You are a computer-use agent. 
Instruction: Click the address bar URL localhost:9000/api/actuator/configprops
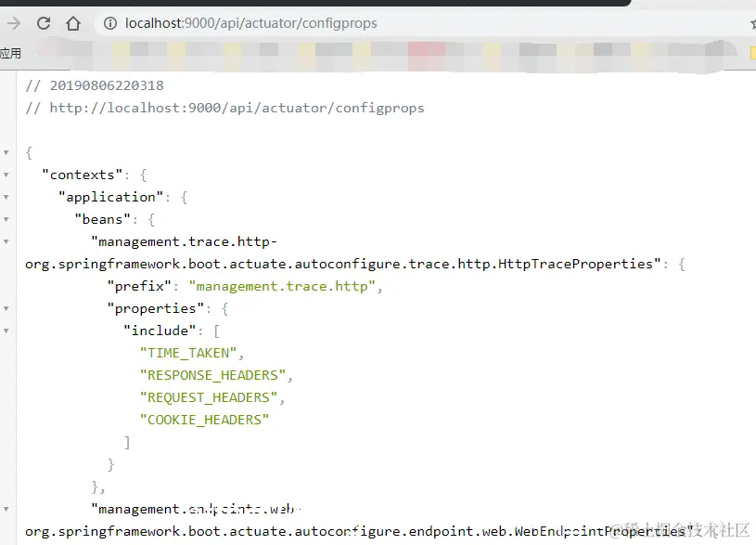250,23
